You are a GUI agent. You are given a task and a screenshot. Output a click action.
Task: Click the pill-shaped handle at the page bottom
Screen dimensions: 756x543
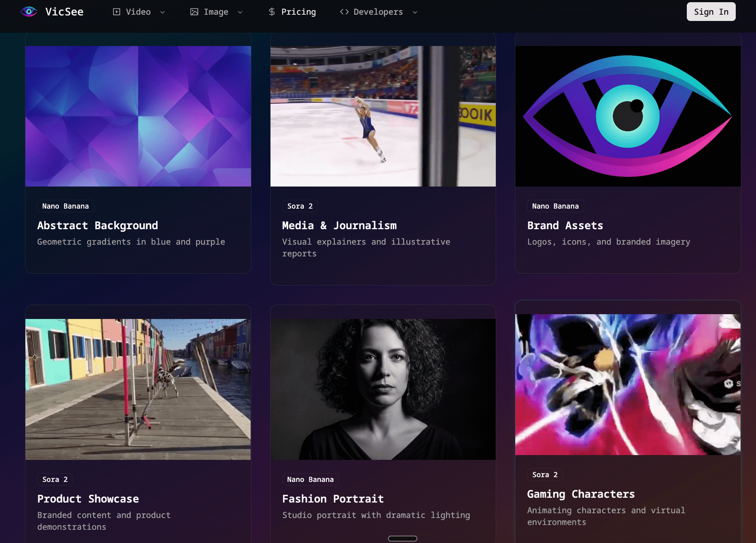point(402,539)
